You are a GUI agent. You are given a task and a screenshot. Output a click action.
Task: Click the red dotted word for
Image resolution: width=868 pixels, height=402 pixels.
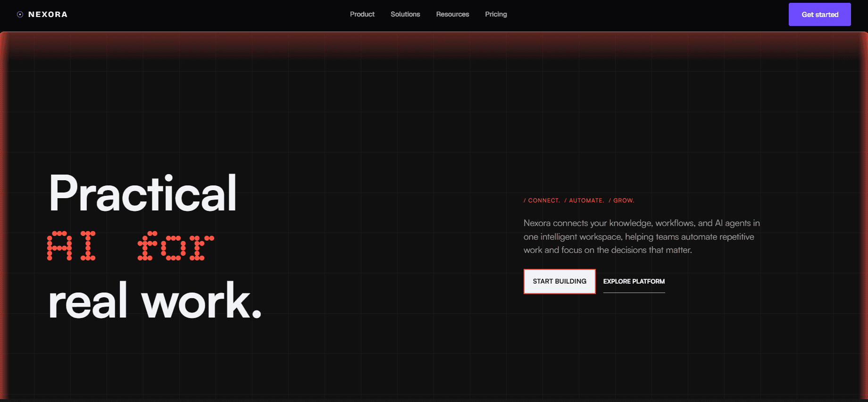[x=175, y=246]
